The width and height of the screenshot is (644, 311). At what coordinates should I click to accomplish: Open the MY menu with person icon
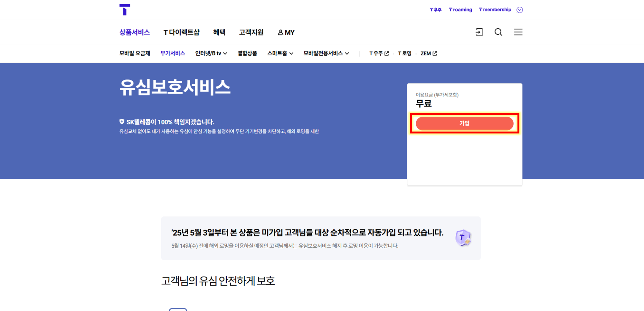coord(286,32)
